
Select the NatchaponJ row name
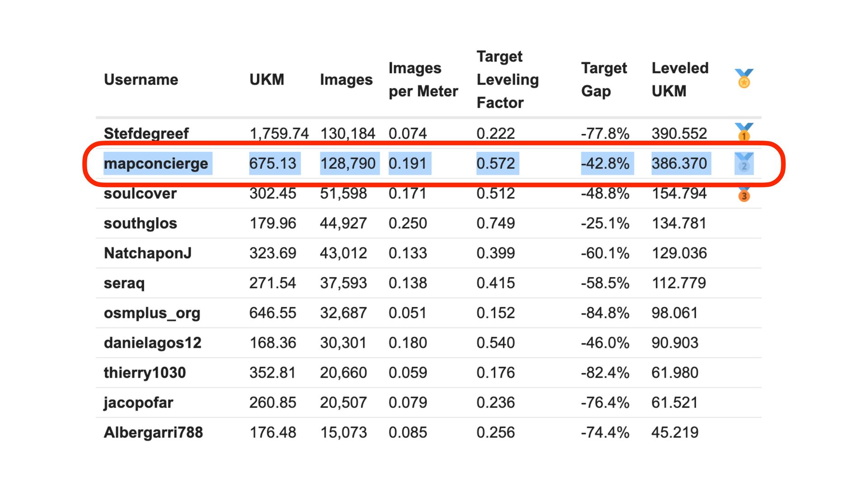pyautogui.click(x=148, y=253)
